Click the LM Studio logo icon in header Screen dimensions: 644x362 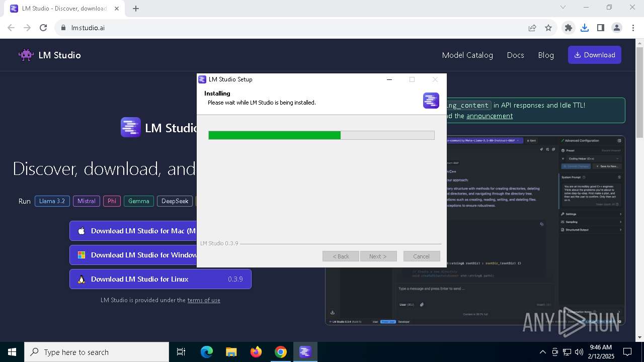(26, 55)
